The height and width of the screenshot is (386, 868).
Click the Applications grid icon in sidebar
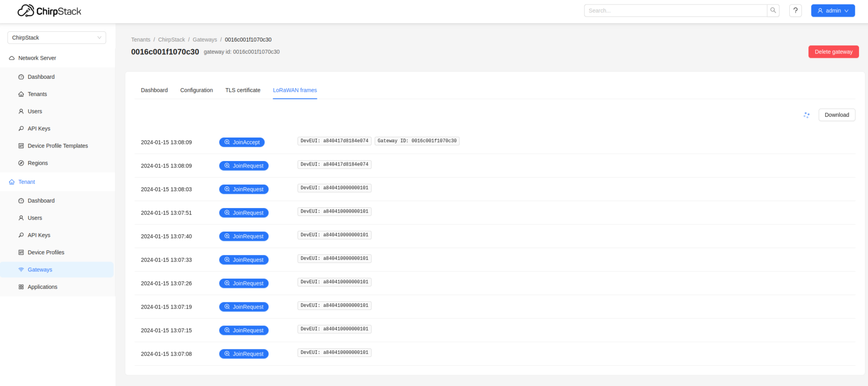click(x=21, y=287)
